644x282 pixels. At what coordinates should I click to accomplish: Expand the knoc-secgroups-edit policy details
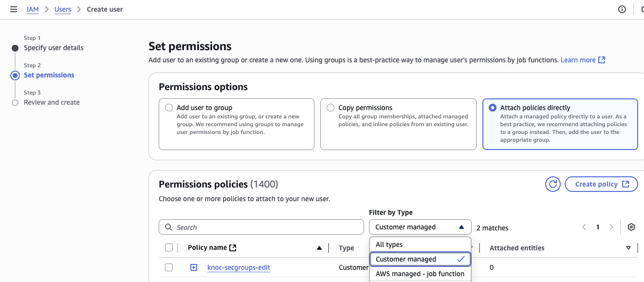click(194, 267)
